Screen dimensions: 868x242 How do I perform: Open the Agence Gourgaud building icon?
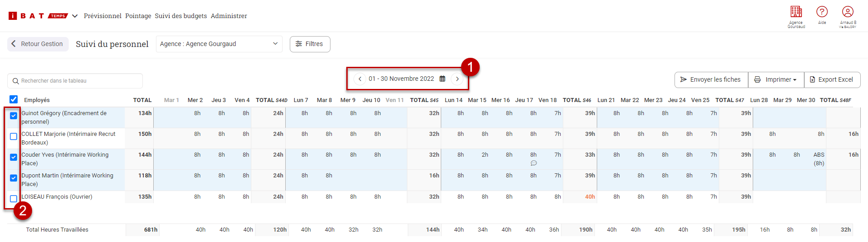[x=796, y=12]
